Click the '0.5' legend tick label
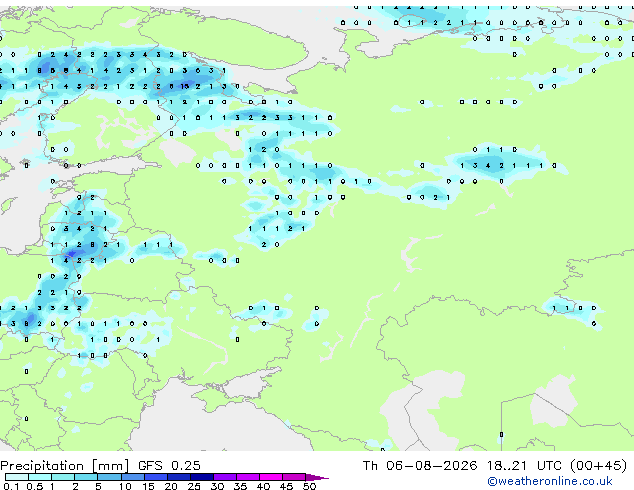634x490 pixels. [34, 486]
